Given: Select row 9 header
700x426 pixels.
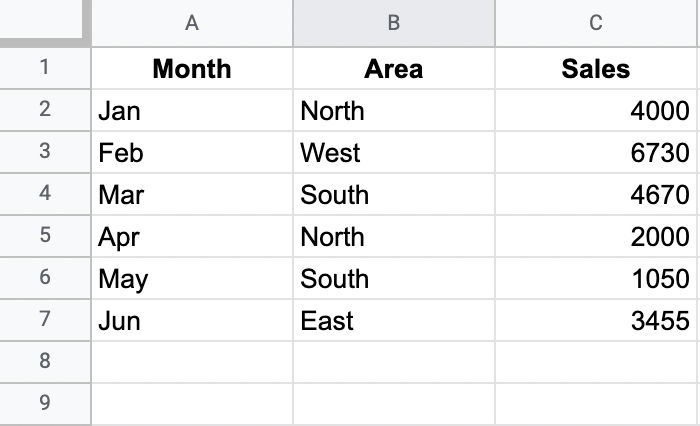Looking at the screenshot, I should 45,404.
